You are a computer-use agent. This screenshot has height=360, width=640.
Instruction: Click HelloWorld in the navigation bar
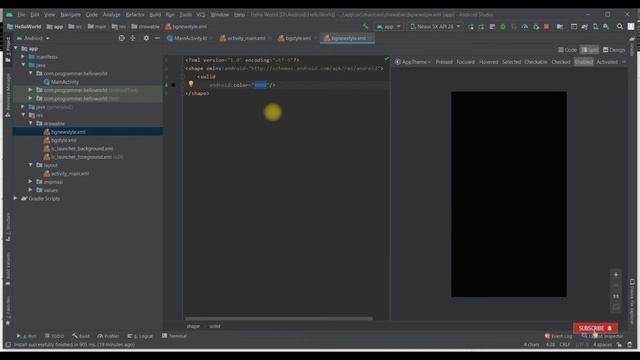click(x=24, y=27)
